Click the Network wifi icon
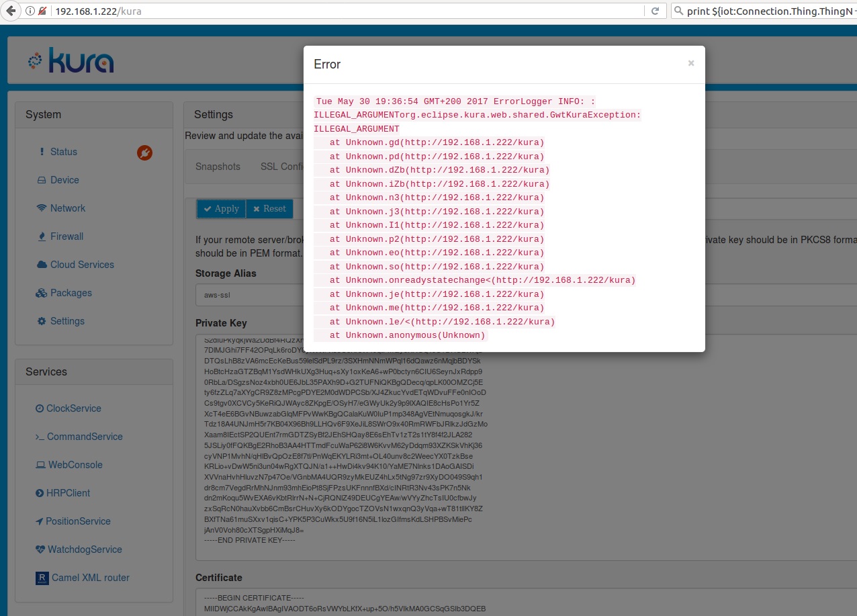This screenshot has width=857, height=616. [42, 208]
